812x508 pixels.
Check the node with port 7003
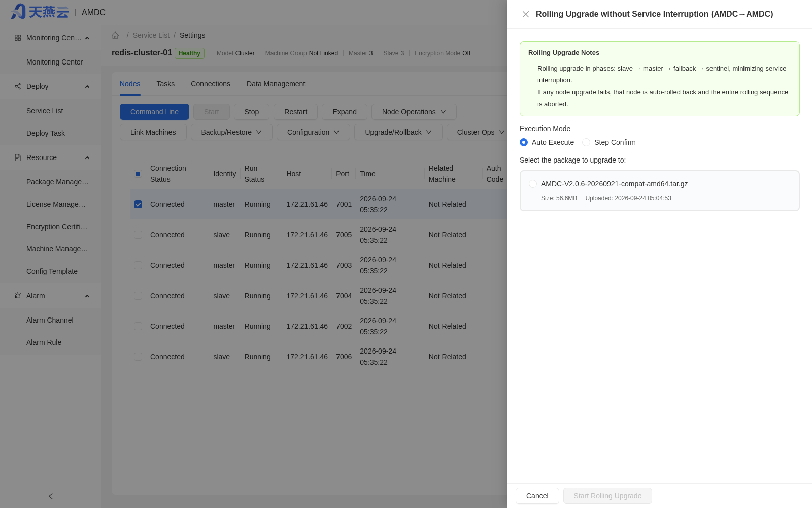coord(138,265)
